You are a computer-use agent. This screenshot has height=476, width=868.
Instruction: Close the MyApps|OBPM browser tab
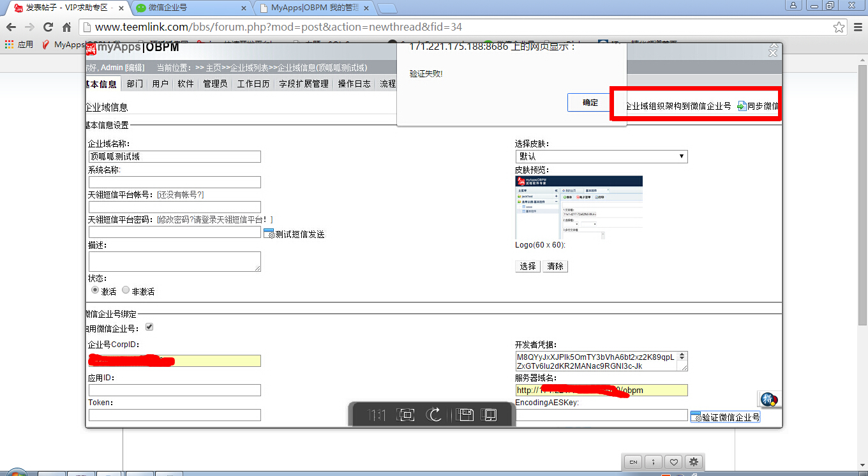pos(366,8)
